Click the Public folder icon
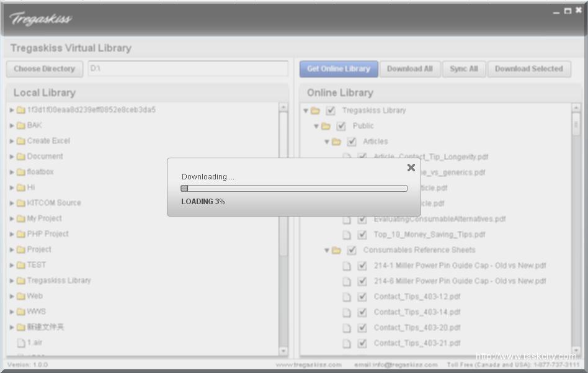 point(326,126)
